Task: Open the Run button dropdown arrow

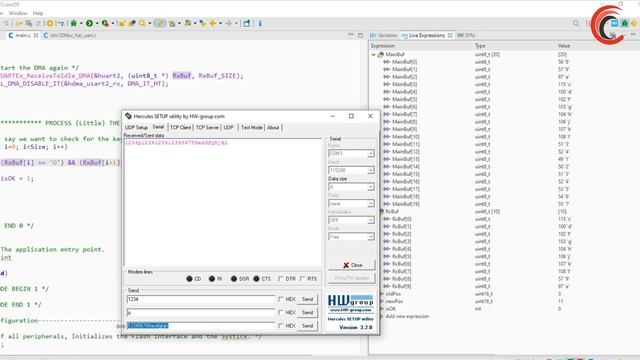Action: coord(97,24)
